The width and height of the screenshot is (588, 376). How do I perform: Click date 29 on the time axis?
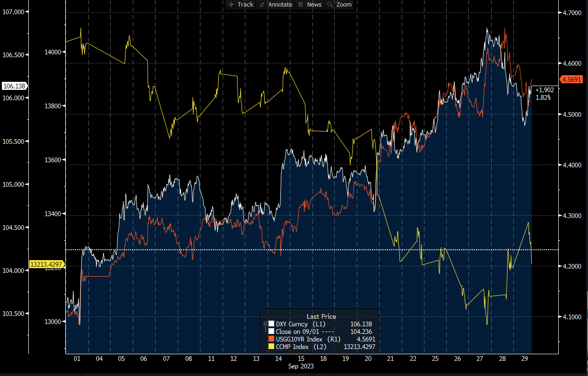coord(524,359)
